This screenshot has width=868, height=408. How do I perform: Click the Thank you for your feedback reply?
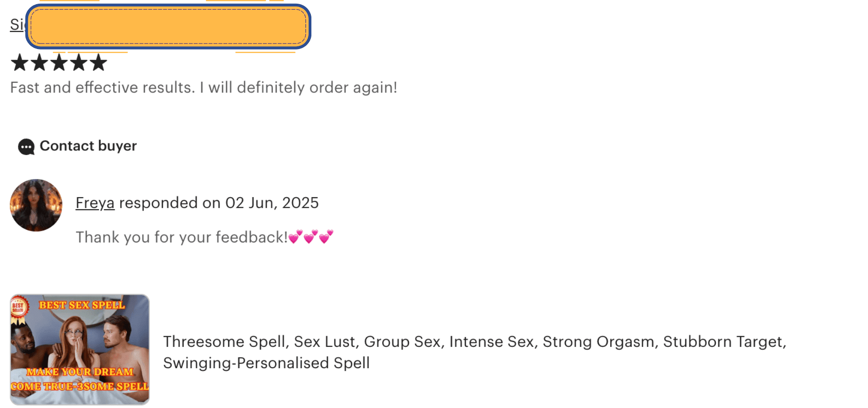point(181,237)
